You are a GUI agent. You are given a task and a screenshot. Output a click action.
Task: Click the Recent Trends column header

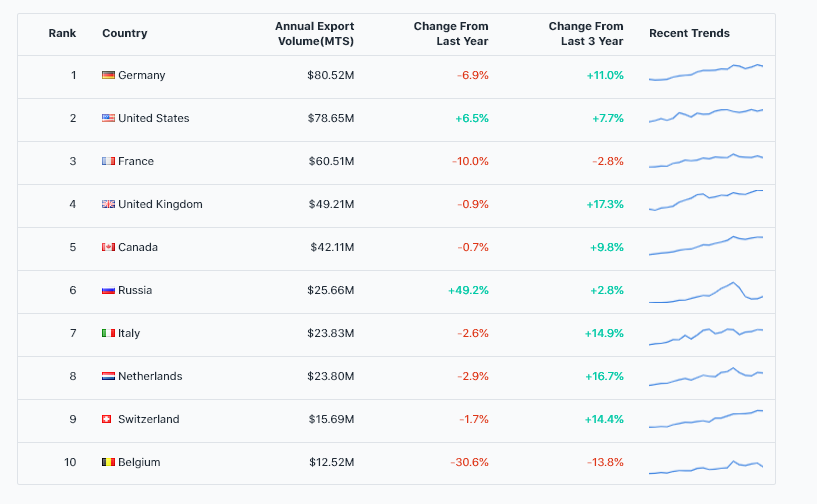[689, 33]
